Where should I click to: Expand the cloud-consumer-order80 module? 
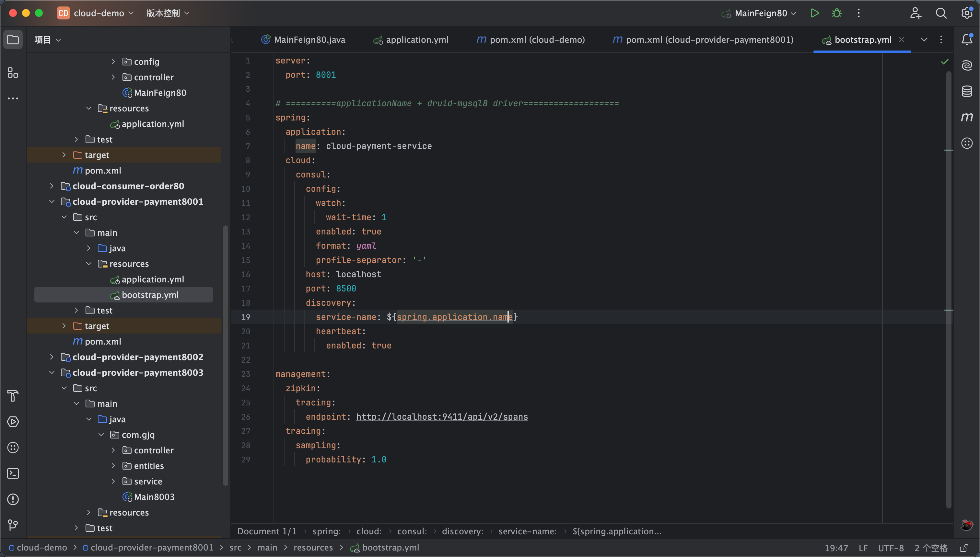click(x=52, y=186)
